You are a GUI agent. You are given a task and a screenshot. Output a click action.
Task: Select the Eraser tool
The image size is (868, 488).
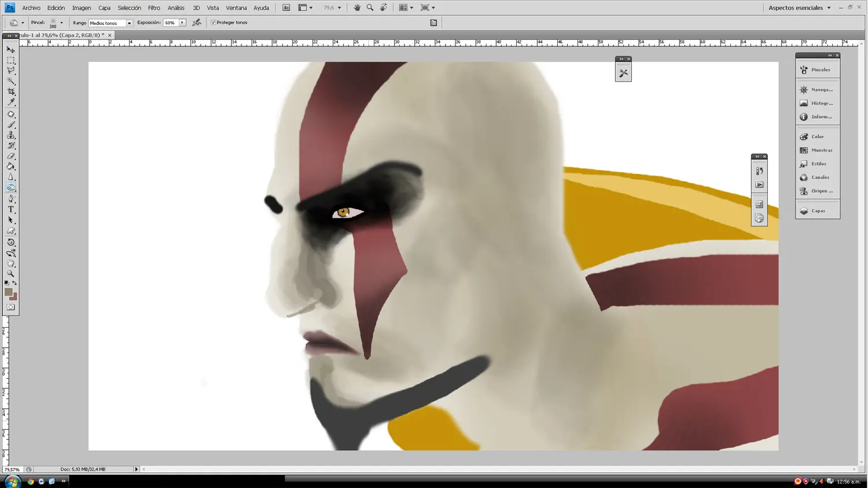[10, 156]
